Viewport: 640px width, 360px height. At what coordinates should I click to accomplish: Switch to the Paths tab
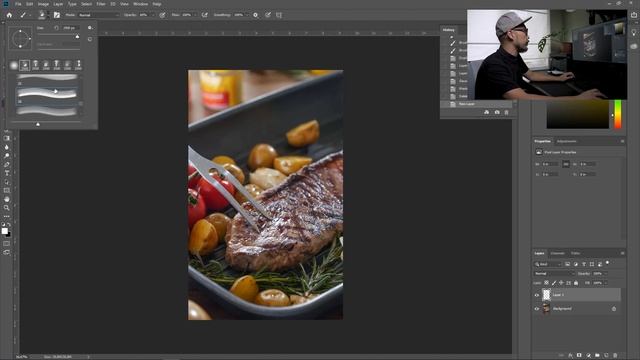(576, 253)
